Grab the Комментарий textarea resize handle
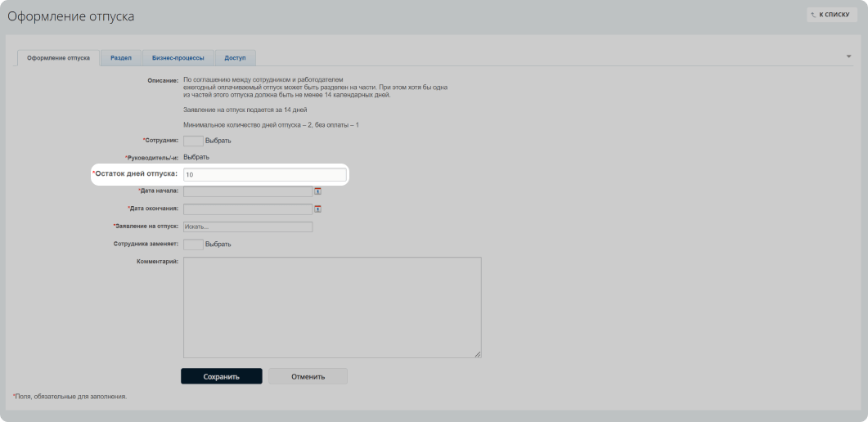The width and height of the screenshot is (868, 422). coord(478,354)
